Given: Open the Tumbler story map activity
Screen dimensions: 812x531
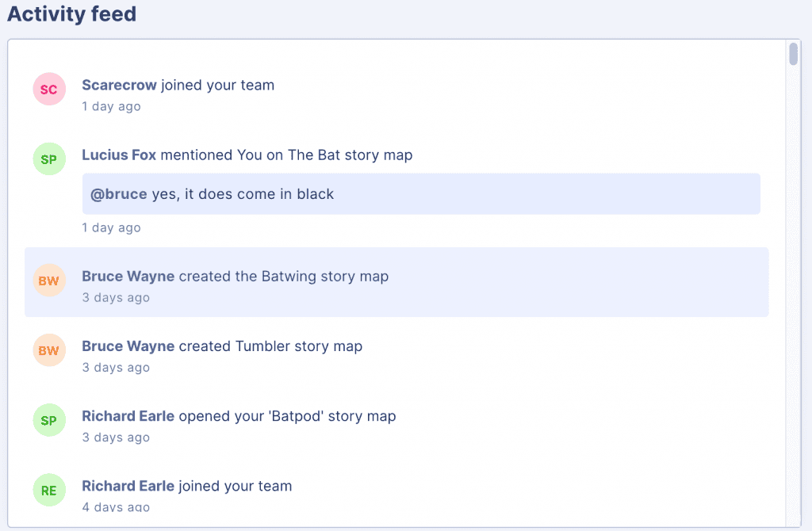Looking at the screenshot, I should point(396,352).
